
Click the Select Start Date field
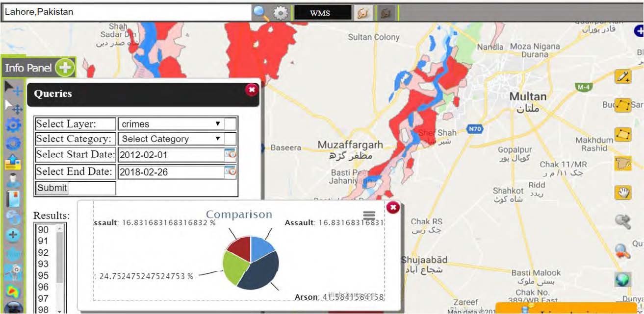point(171,155)
